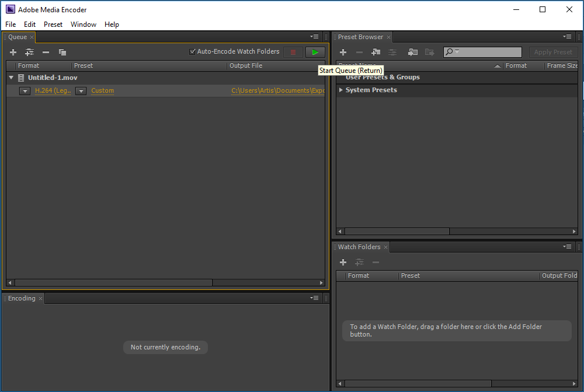Select the Encoding panel tab
584x392 pixels.
coord(22,298)
